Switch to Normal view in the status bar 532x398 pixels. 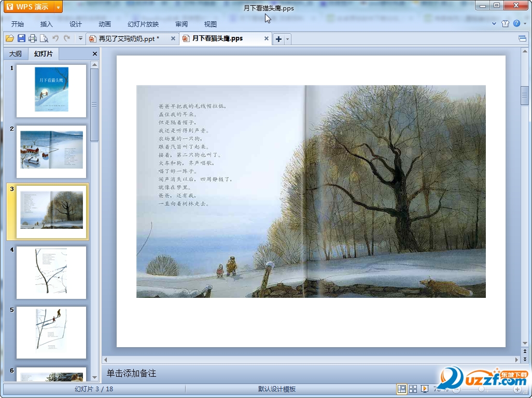(x=402, y=389)
